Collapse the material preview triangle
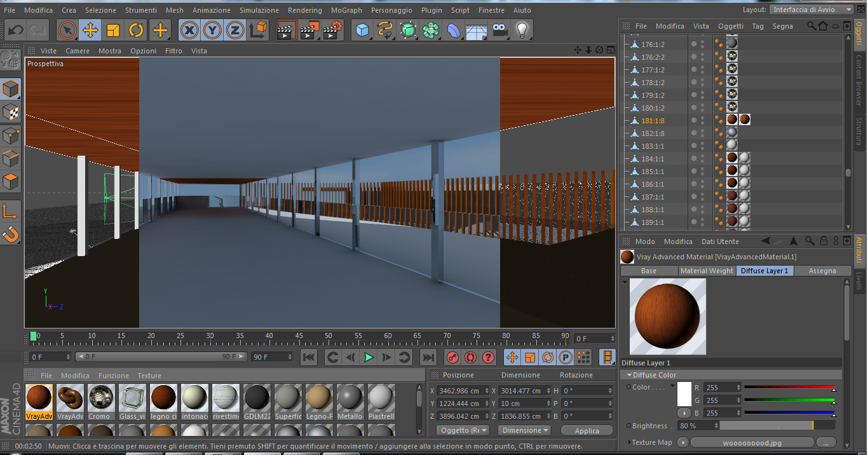This screenshot has width=868, height=455. (625, 282)
